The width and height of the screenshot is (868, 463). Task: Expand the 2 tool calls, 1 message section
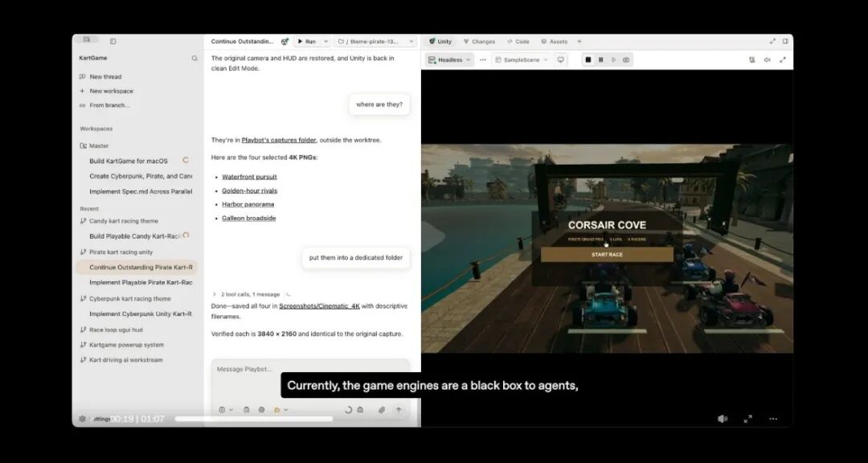click(250, 295)
